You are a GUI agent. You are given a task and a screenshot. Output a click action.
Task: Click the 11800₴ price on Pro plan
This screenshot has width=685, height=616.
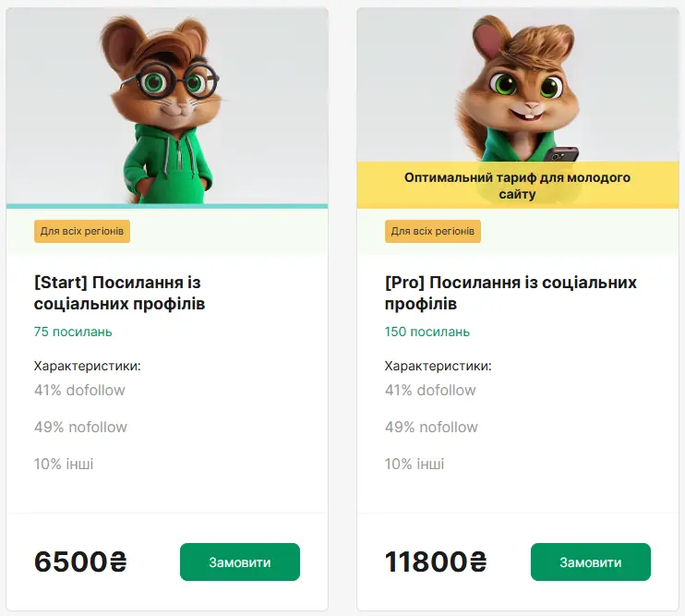click(435, 562)
